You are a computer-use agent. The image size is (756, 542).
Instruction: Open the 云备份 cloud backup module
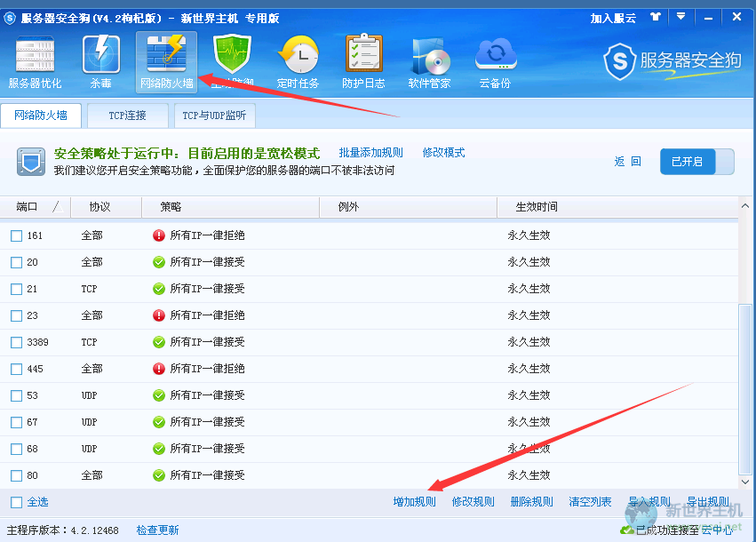tap(495, 61)
